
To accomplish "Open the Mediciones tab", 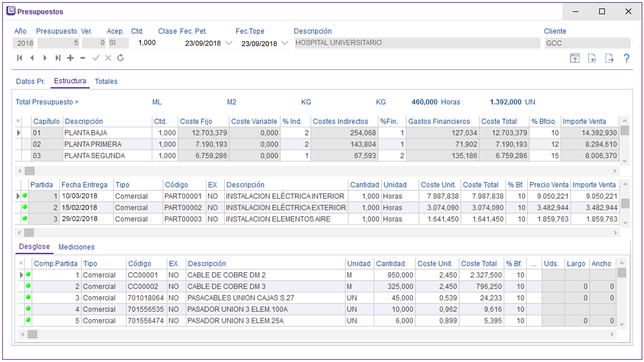I will point(76,247).
